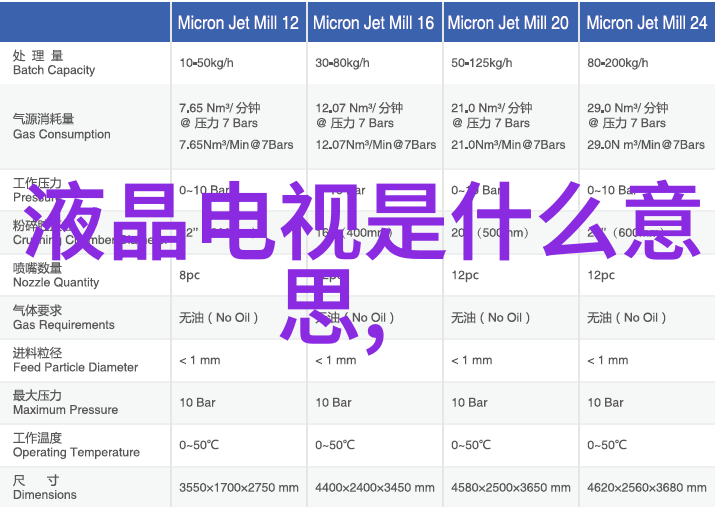Click the '3550x1700x2750 mm' dimensions cell

click(239, 488)
